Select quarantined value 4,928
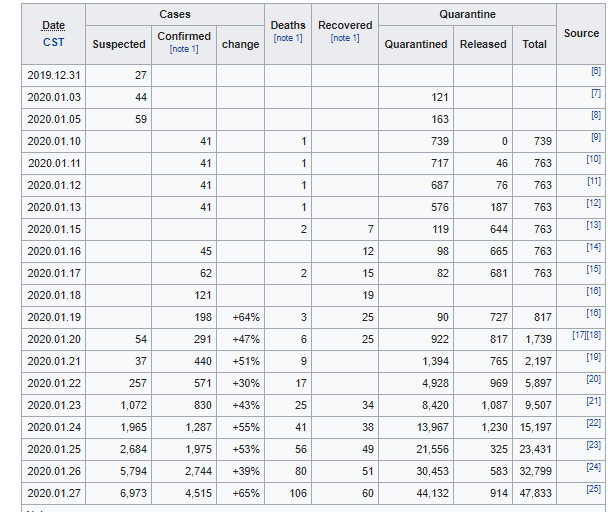This screenshot has width=614, height=512. 435,383
